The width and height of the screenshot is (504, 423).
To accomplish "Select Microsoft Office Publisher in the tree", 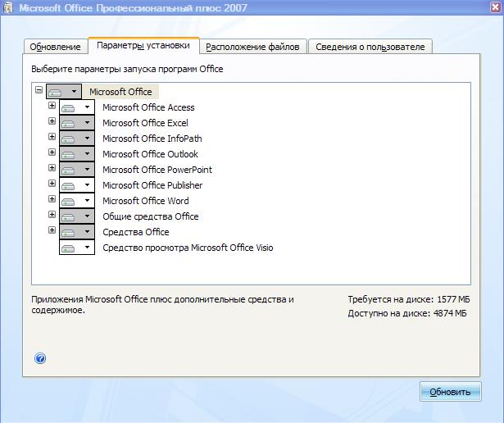I will tap(152, 185).
